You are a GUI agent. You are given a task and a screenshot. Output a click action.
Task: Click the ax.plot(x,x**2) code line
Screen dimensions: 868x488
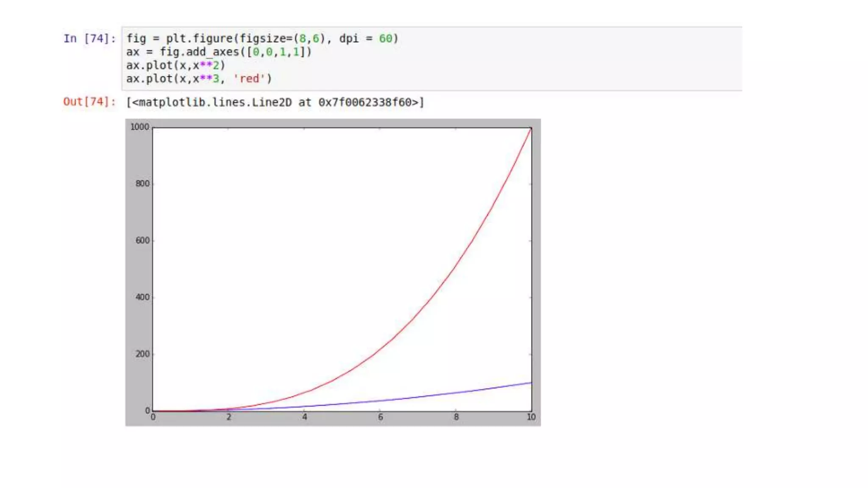coord(175,65)
